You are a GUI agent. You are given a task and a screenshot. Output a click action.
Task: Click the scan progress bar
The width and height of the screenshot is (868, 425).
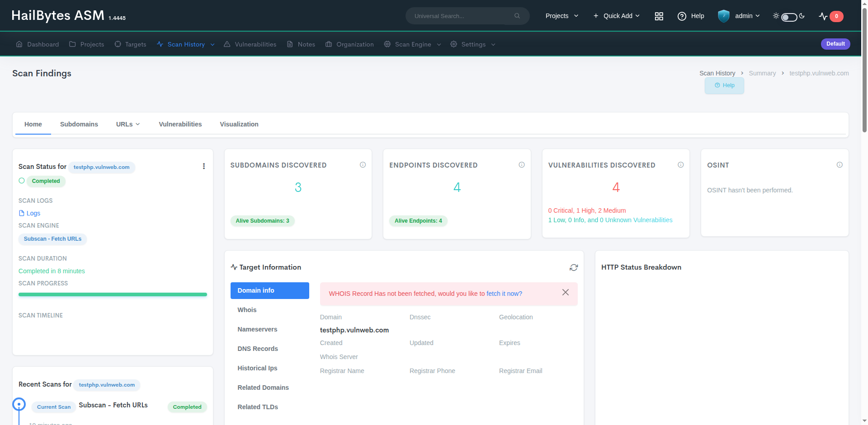113,294
